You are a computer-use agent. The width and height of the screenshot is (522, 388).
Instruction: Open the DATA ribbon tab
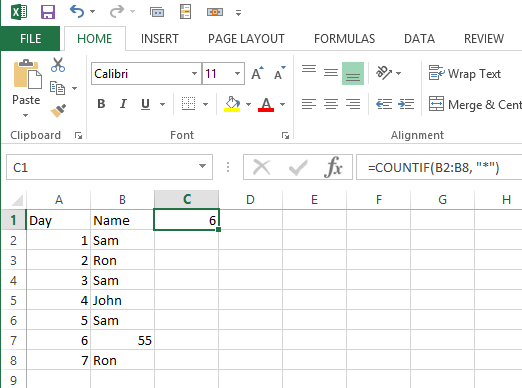point(419,39)
